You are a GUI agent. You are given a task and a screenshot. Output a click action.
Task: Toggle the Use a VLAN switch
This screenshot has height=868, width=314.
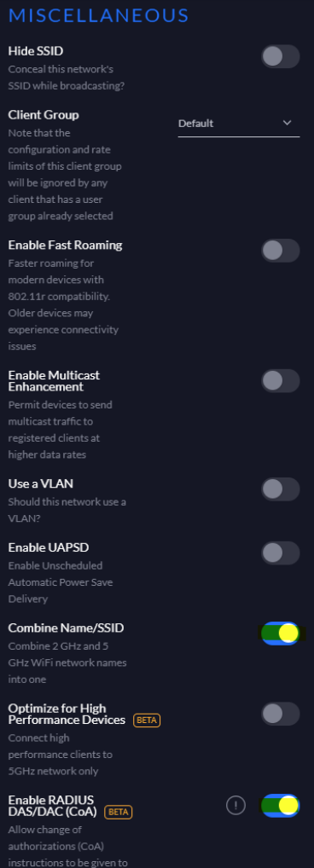pos(280,489)
